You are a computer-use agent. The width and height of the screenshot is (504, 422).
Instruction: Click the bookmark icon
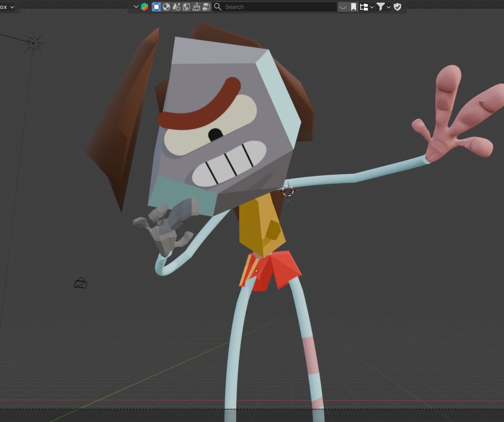[x=353, y=7]
